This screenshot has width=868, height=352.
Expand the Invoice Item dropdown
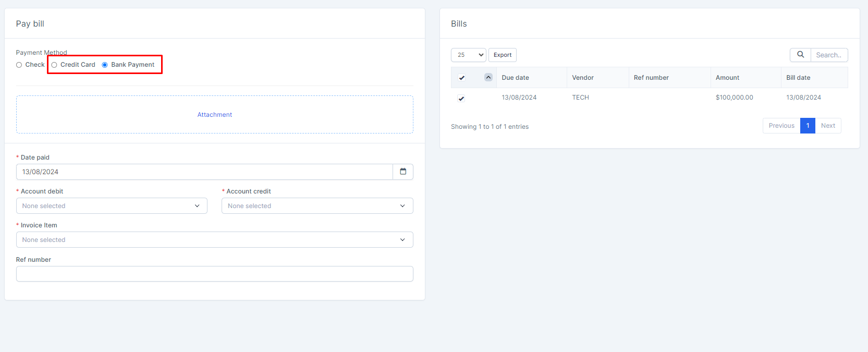[214, 240]
